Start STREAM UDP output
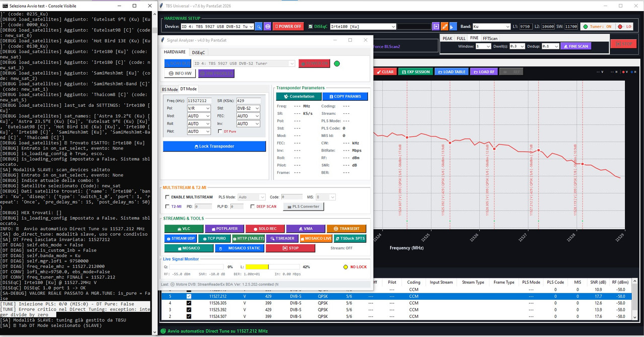The image size is (644, 337). coord(180,238)
